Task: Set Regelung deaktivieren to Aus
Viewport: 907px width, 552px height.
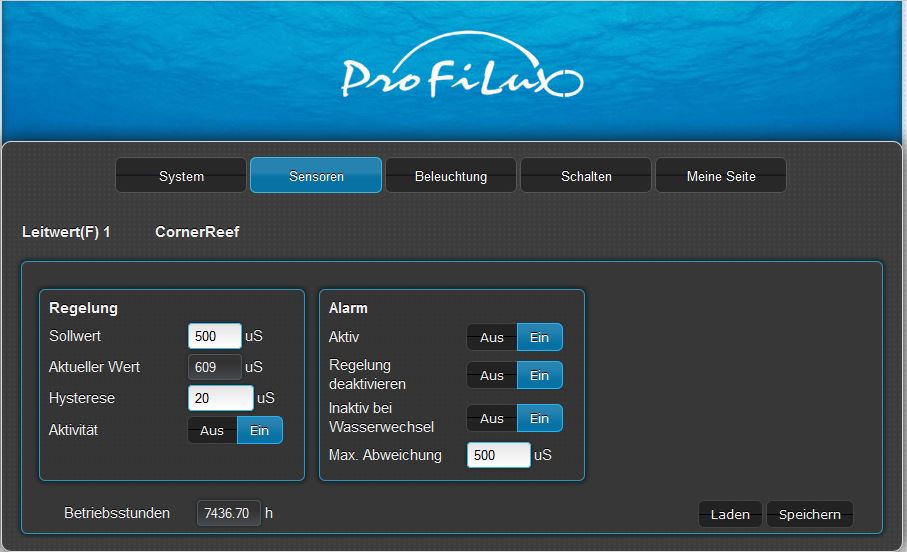Action: coord(492,375)
